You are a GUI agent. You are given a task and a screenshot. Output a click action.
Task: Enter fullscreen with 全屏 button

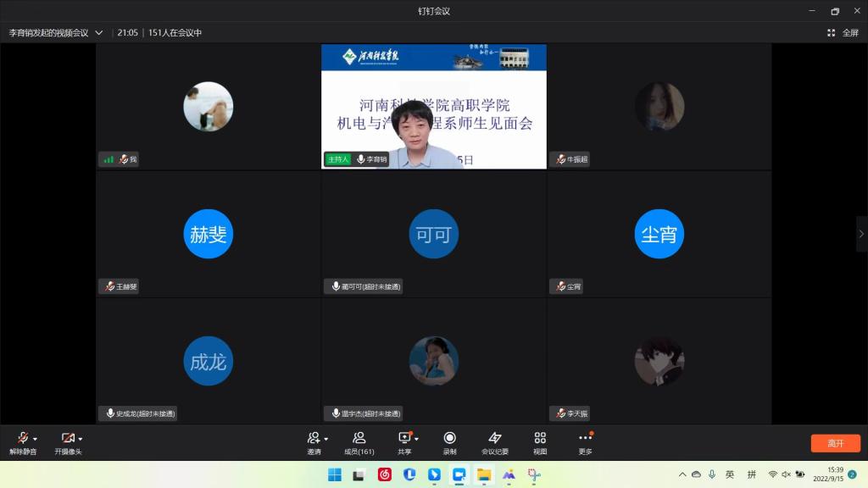tap(843, 33)
